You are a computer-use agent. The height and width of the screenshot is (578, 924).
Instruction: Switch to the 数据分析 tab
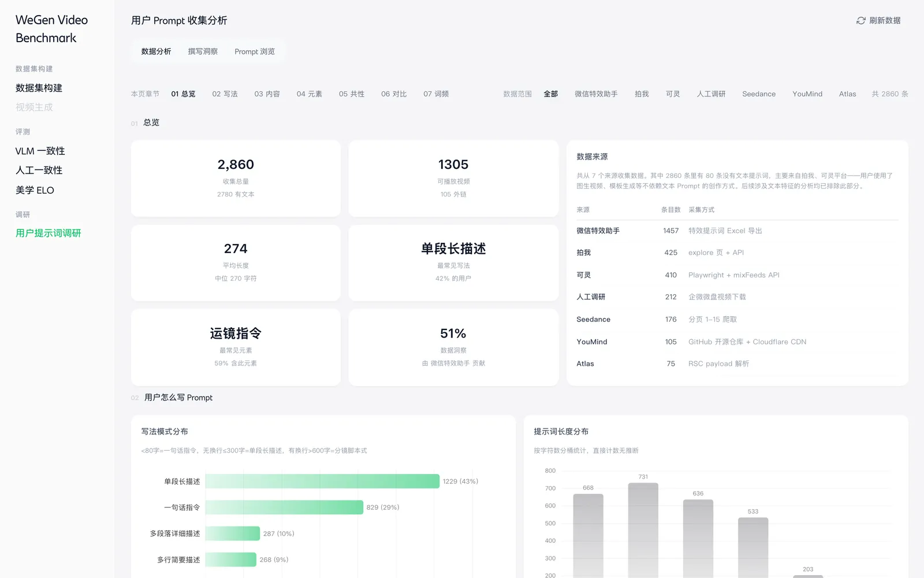tap(156, 51)
